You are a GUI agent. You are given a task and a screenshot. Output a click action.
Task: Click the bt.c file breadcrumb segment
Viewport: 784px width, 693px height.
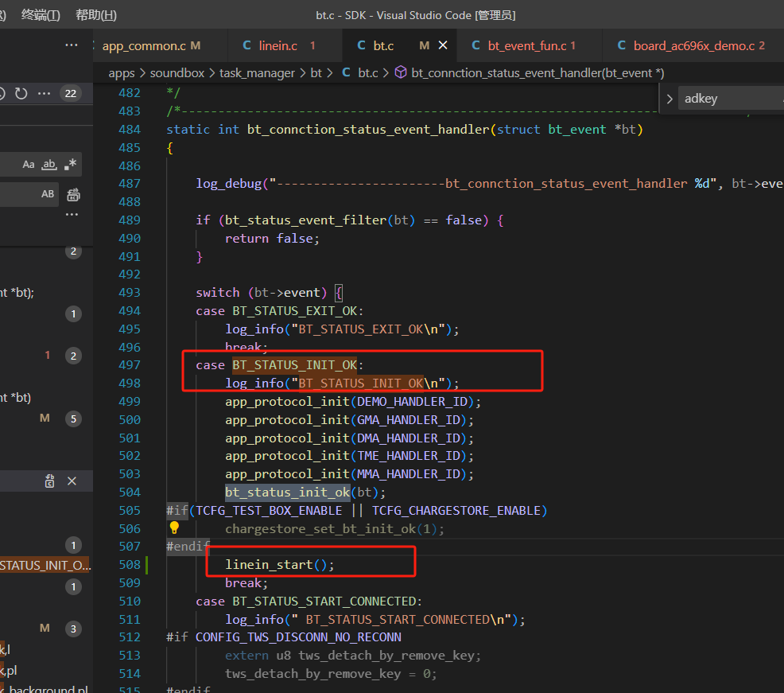click(368, 73)
